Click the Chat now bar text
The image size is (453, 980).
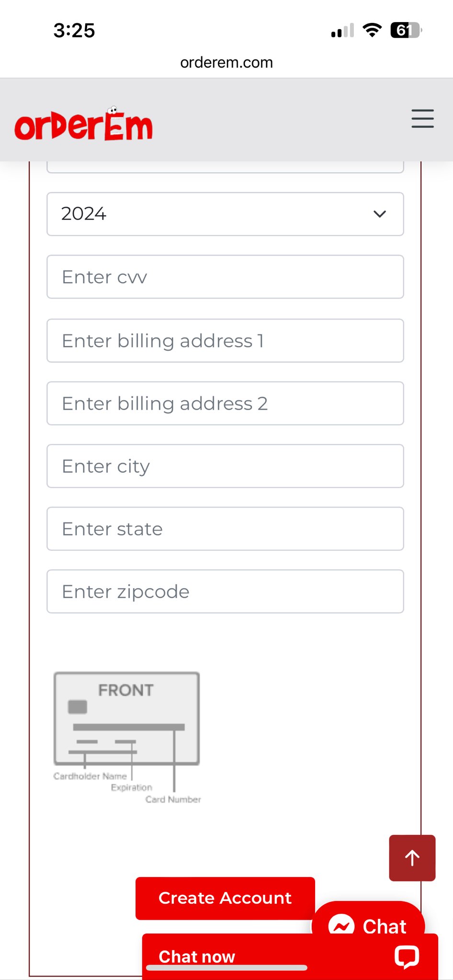197,956
